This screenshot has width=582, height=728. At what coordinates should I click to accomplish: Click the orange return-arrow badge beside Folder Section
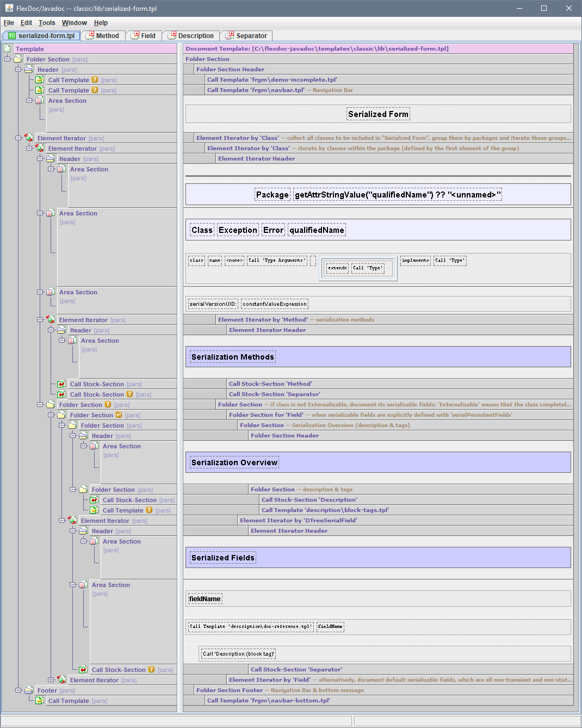click(x=119, y=415)
